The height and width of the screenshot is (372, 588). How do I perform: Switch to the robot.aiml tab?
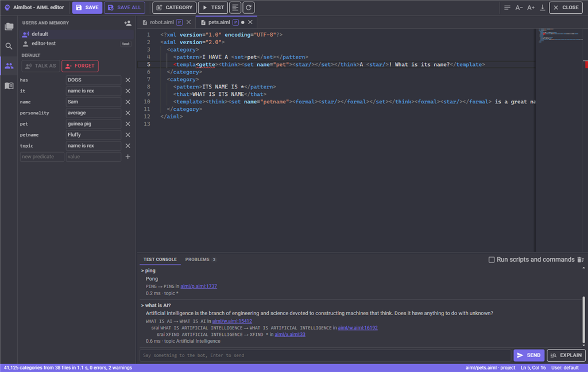pos(161,22)
